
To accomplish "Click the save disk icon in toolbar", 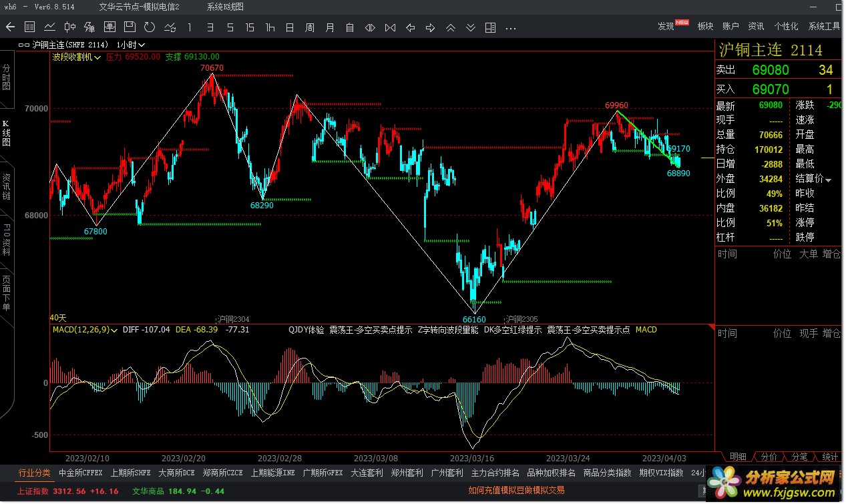I will 130,27.
